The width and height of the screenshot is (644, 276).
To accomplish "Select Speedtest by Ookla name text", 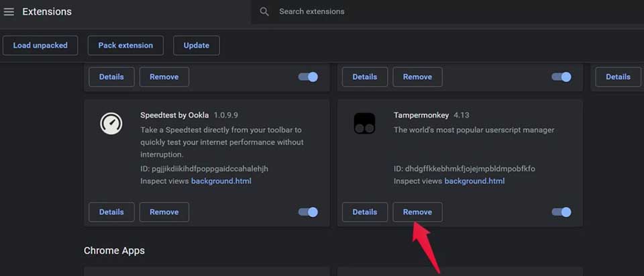I will coord(174,116).
